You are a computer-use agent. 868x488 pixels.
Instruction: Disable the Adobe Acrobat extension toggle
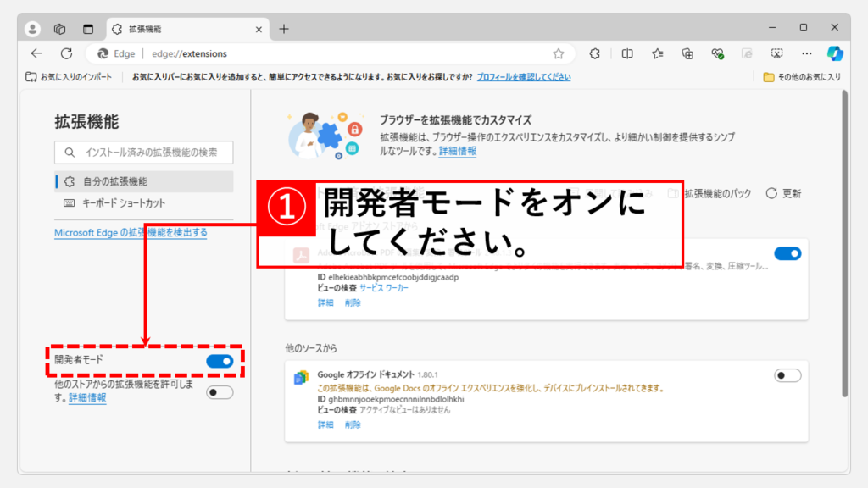pos(787,253)
